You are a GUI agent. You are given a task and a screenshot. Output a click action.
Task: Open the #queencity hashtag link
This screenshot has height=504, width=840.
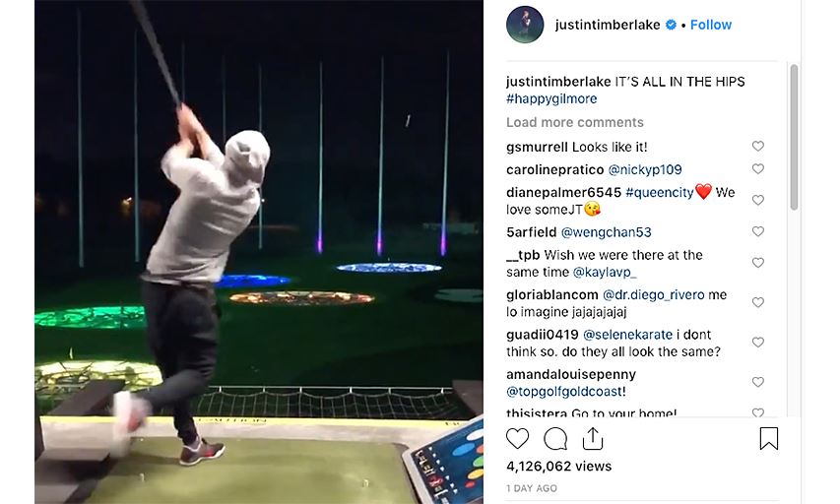tap(660, 192)
